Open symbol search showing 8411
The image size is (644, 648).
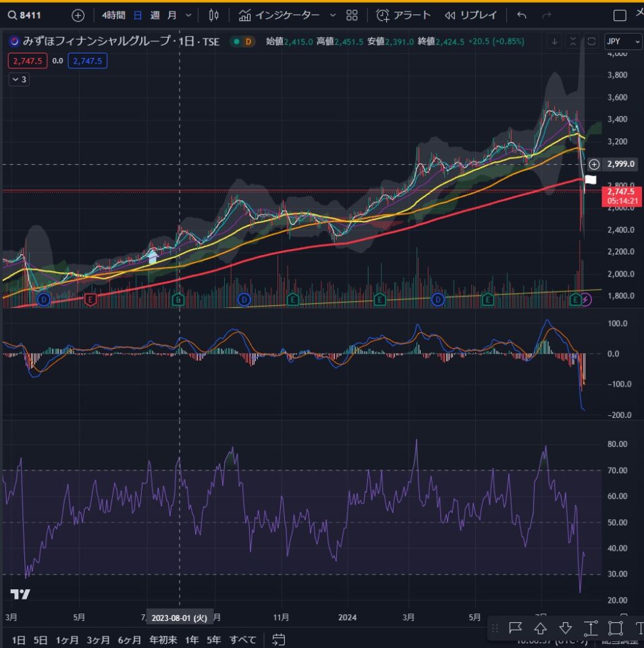click(25, 16)
